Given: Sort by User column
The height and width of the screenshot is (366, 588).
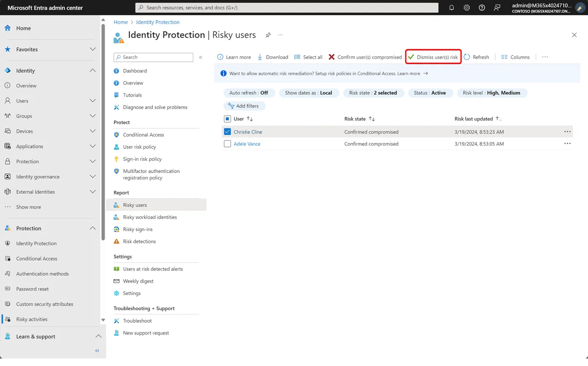Looking at the screenshot, I should [243, 119].
